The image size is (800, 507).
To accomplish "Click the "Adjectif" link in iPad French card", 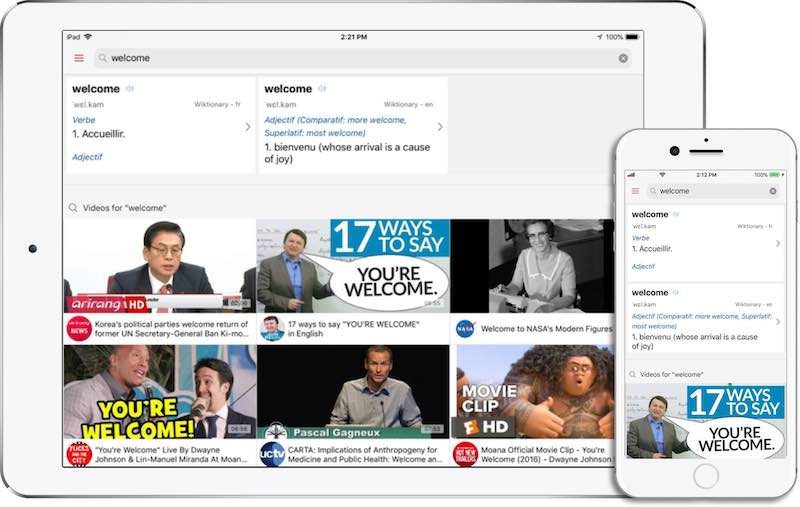I will [87, 157].
